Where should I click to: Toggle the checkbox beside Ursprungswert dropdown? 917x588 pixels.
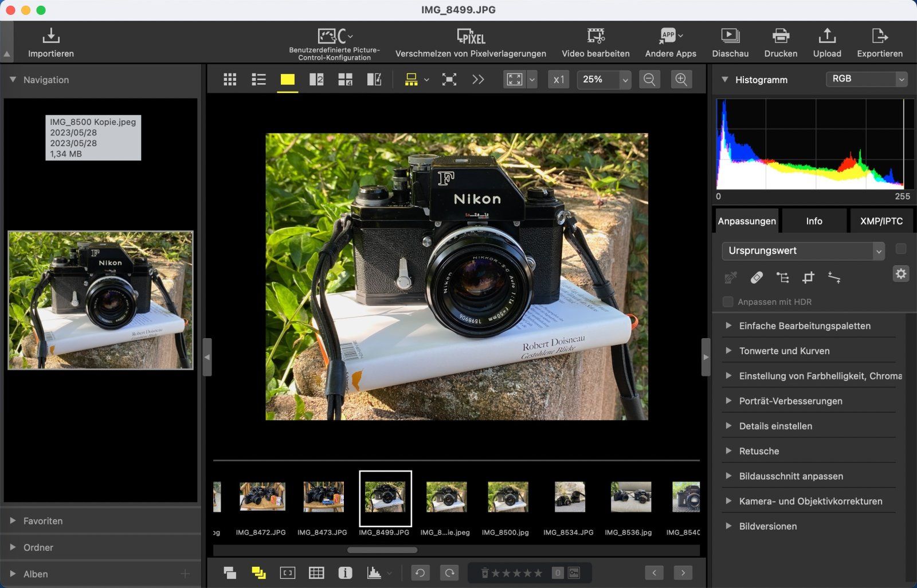[x=901, y=249]
